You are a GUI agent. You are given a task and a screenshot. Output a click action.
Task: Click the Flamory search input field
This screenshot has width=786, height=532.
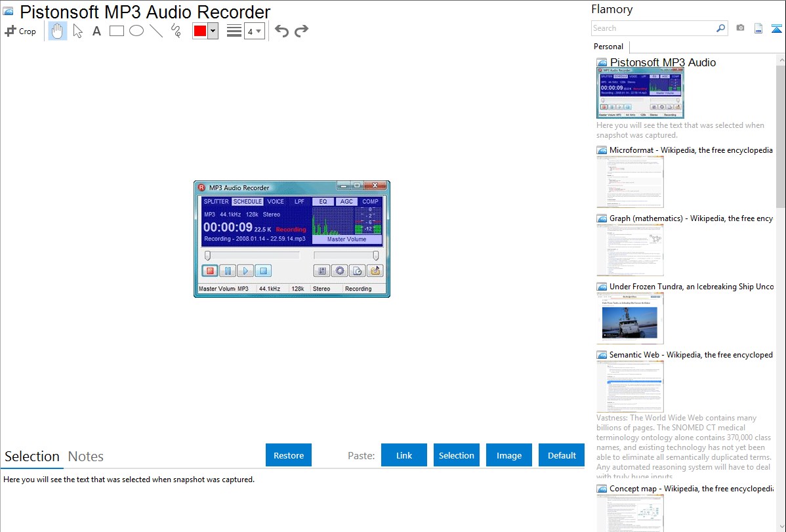click(653, 28)
